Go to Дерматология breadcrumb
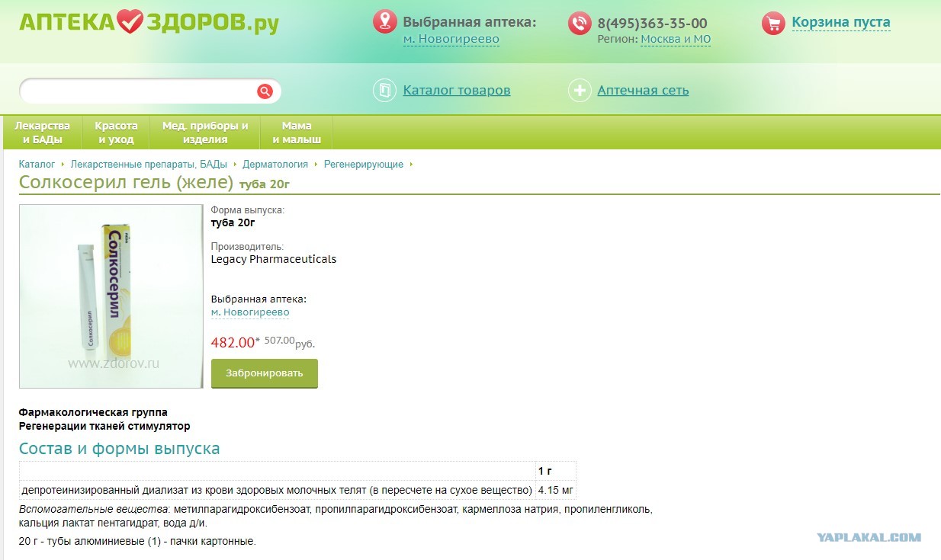 pos(275,164)
